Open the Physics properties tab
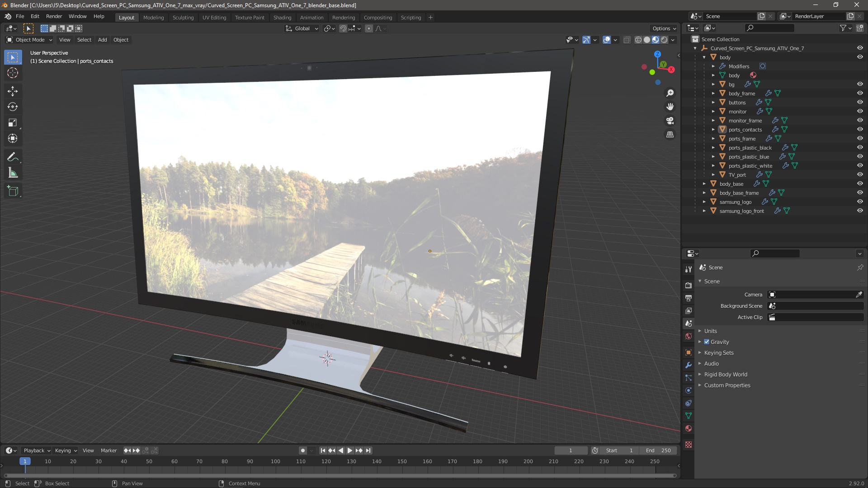Screen dimensions: 868x488 click(x=689, y=390)
